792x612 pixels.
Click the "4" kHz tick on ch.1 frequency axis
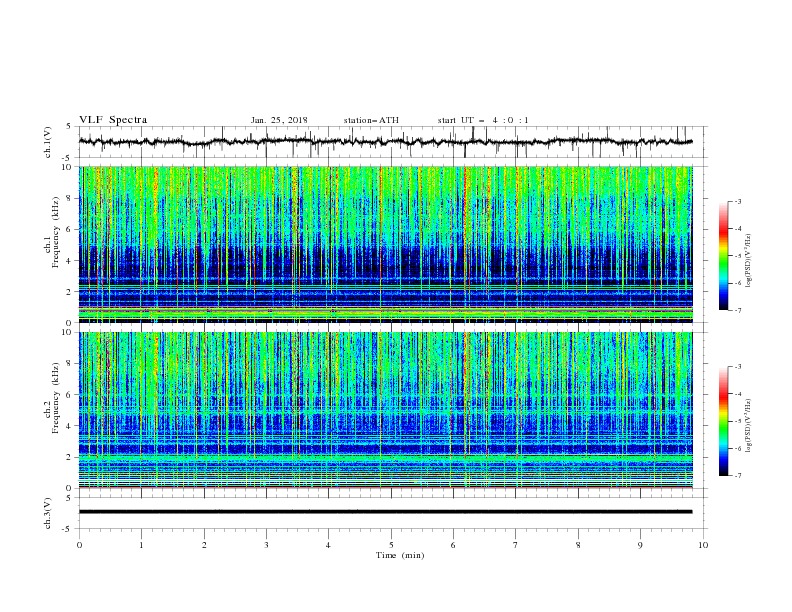(x=69, y=261)
